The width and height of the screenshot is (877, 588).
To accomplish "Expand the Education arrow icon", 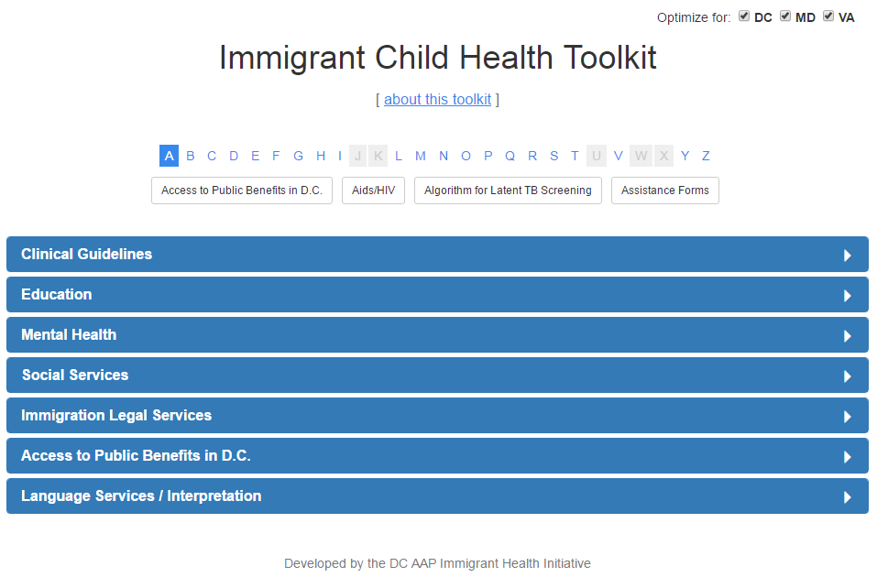I will (848, 296).
